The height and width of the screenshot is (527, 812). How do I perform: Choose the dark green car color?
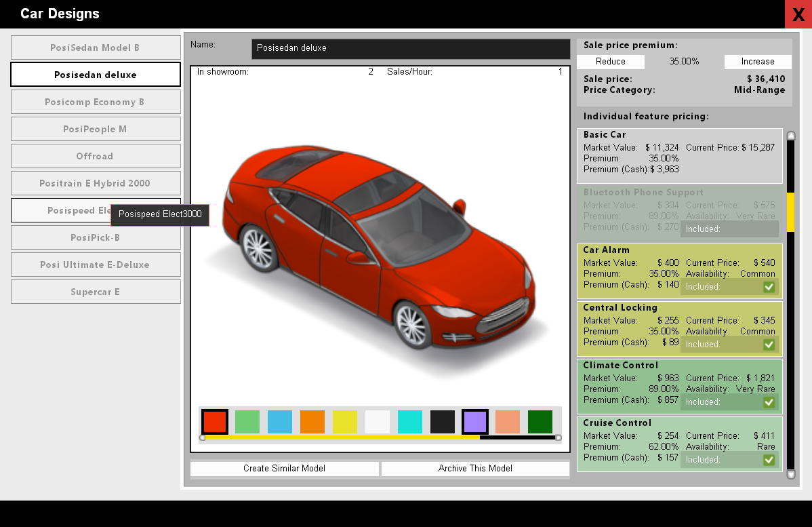[x=540, y=421]
